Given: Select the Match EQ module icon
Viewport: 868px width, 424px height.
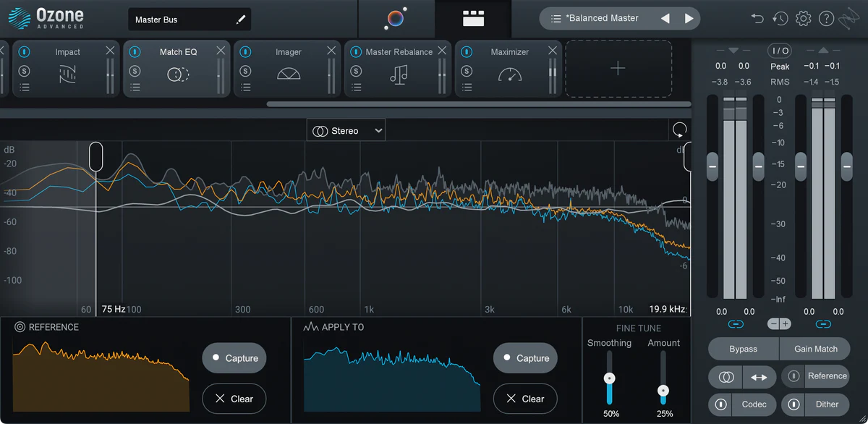Looking at the screenshot, I should 178,74.
